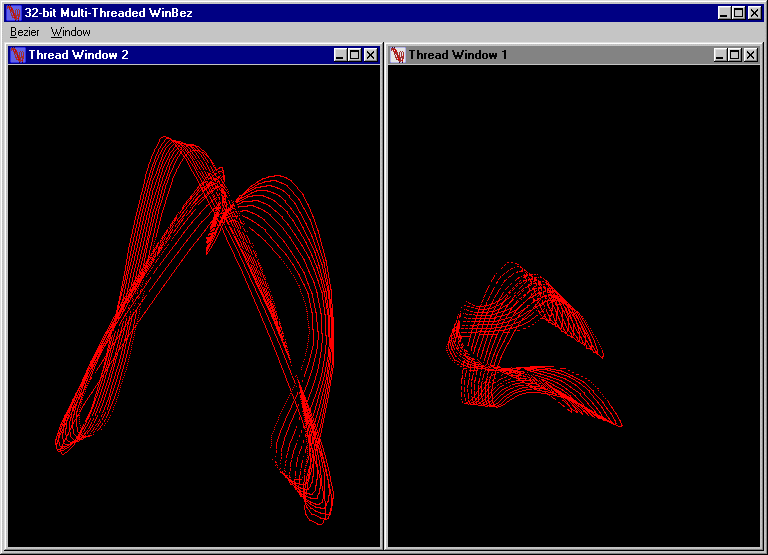This screenshot has width=768, height=555.
Task: Click the Thread Window 2 title bar icon
Action: point(18,55)
